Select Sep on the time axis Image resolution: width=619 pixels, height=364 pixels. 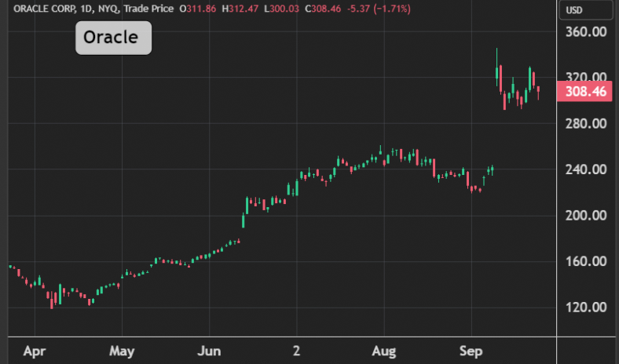471,350
